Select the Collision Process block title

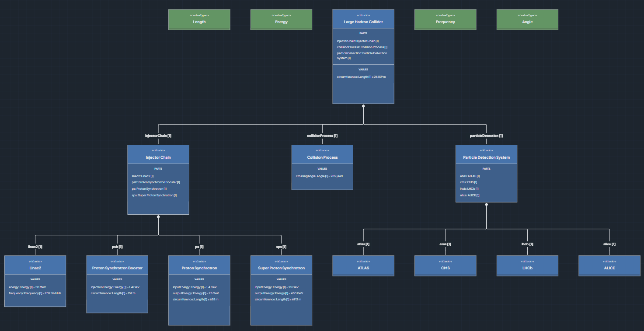[322, 157]
